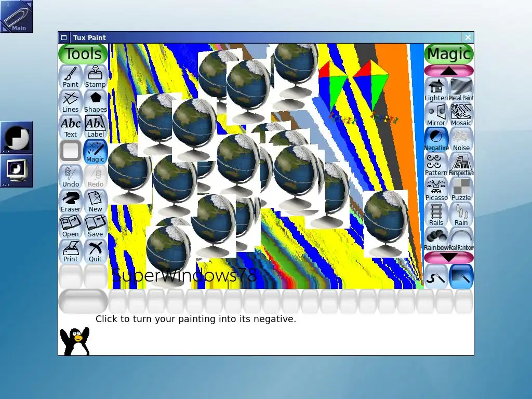Undo the last action
The image size is (532, 399).
click(x=71, y=177)
